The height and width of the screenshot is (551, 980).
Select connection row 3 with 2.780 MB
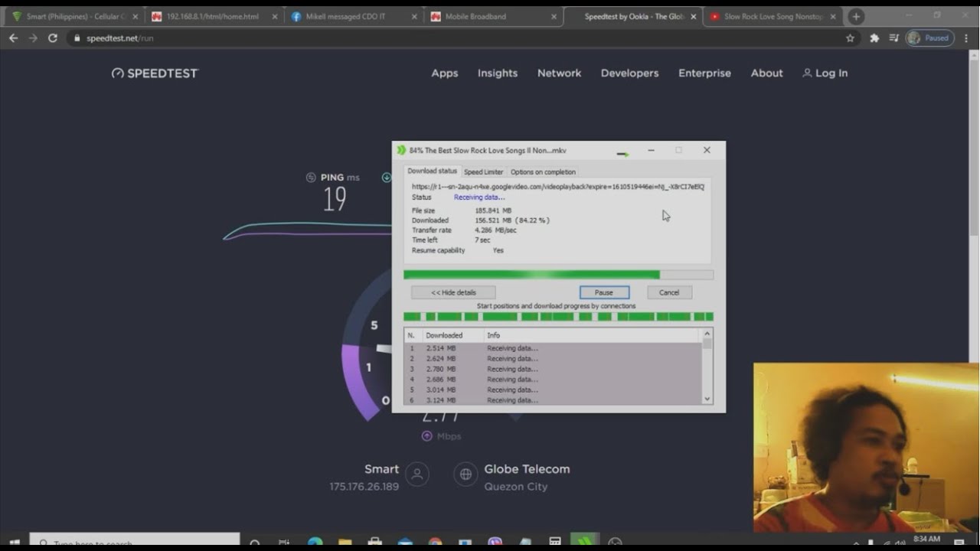(552, 369)
